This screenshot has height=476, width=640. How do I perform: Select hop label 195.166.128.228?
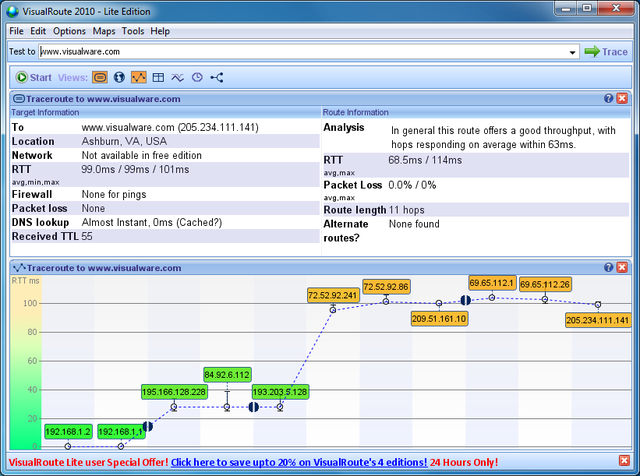(174, 392)
